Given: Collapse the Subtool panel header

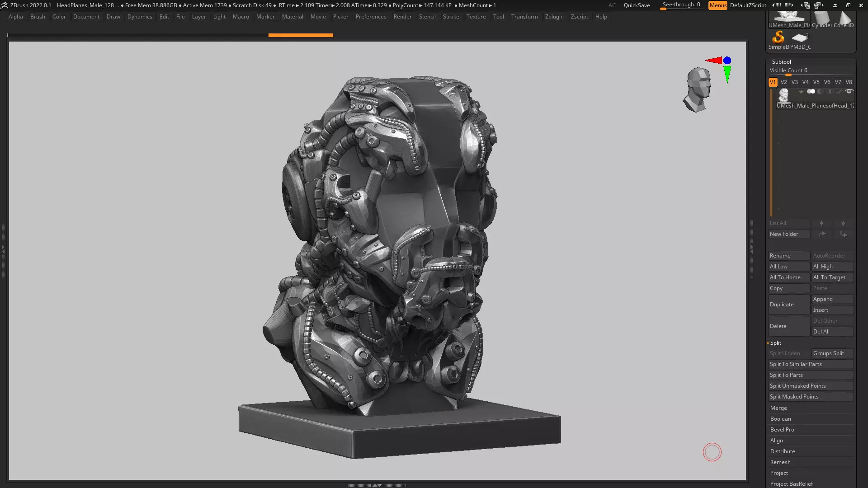Looking at the screenshot, I should click(x=781, y=62).
